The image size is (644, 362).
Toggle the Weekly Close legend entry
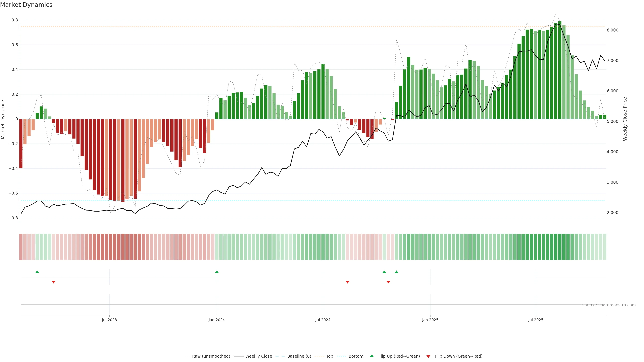258,356
